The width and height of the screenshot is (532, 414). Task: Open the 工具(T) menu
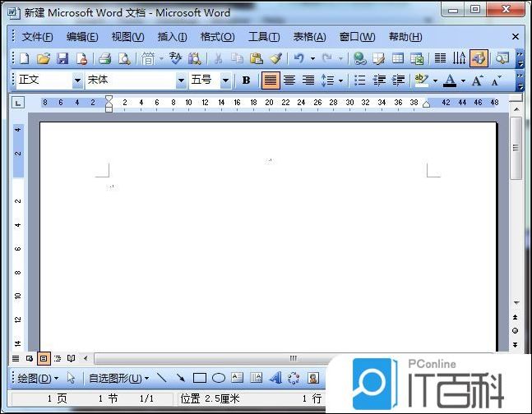[x=264, y=37]
